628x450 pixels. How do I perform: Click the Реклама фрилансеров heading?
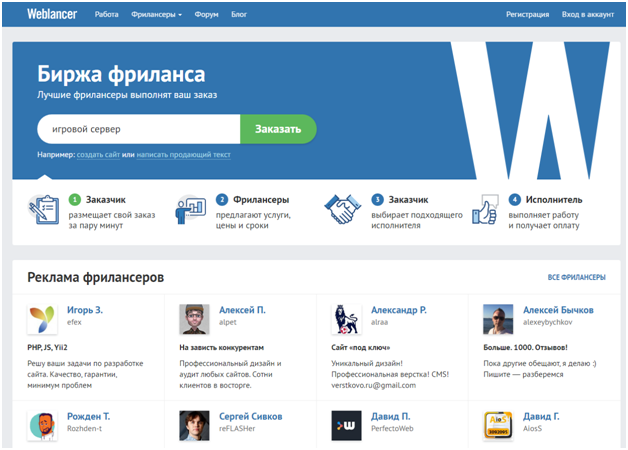point(96,277)
